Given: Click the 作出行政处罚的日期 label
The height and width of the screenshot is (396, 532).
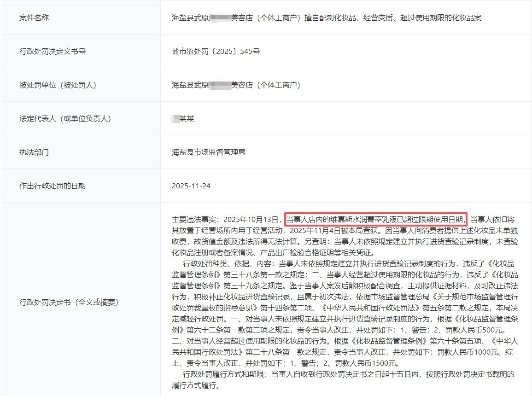Looking at the screenshot, I should 53,186.
